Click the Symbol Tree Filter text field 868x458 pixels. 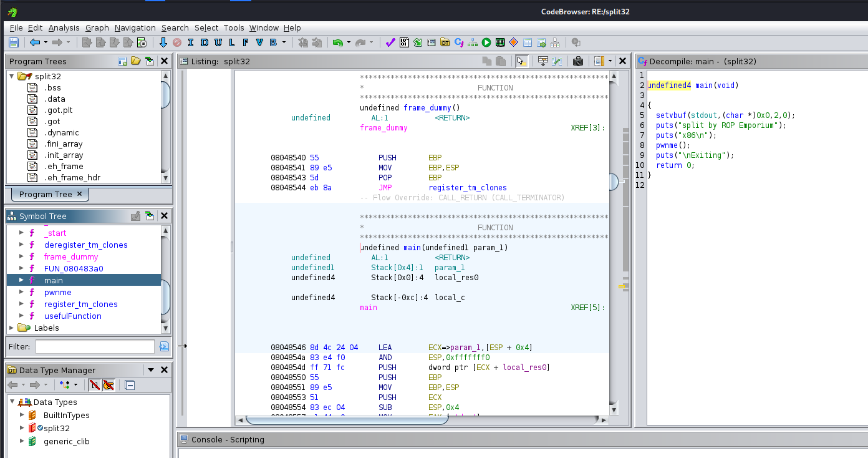point(95,346)
